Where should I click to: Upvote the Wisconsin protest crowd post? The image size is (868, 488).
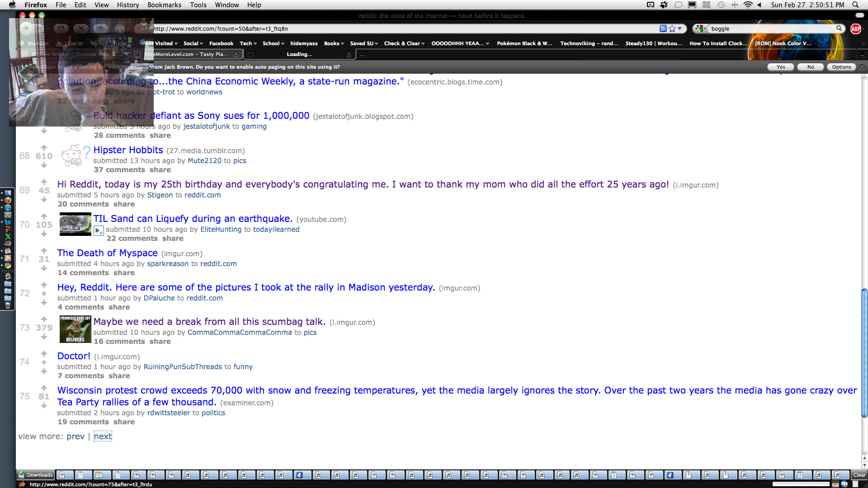[44, 388]
